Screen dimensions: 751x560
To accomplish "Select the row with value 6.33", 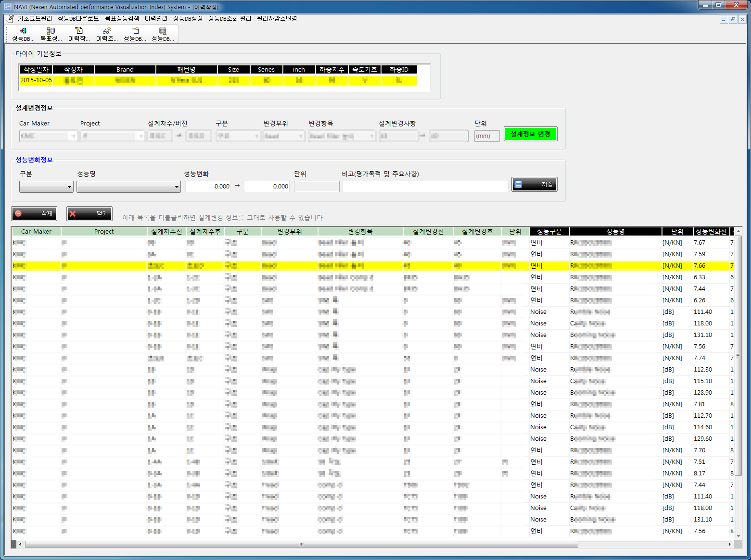I will pyautogui.click(x=373, y=277).
